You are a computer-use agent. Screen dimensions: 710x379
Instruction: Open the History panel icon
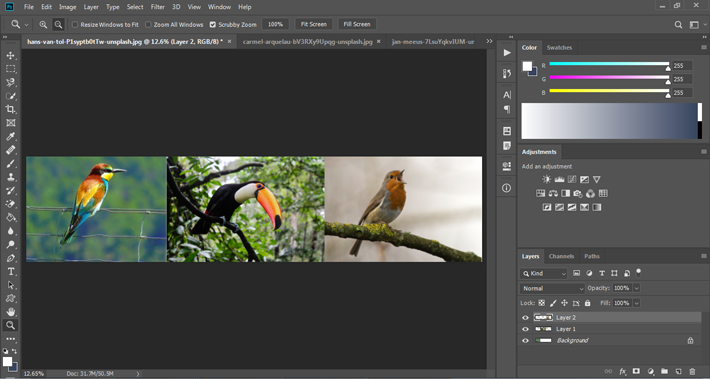[507, 73]
